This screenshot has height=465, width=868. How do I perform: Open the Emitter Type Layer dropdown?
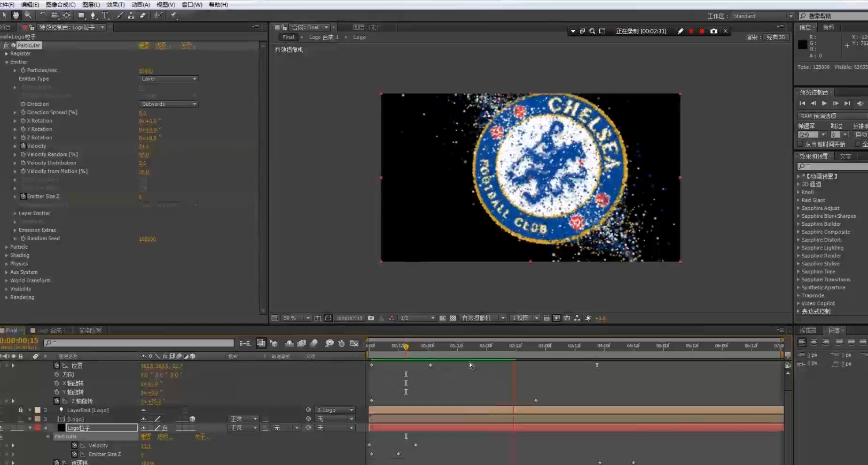[169, 79]
